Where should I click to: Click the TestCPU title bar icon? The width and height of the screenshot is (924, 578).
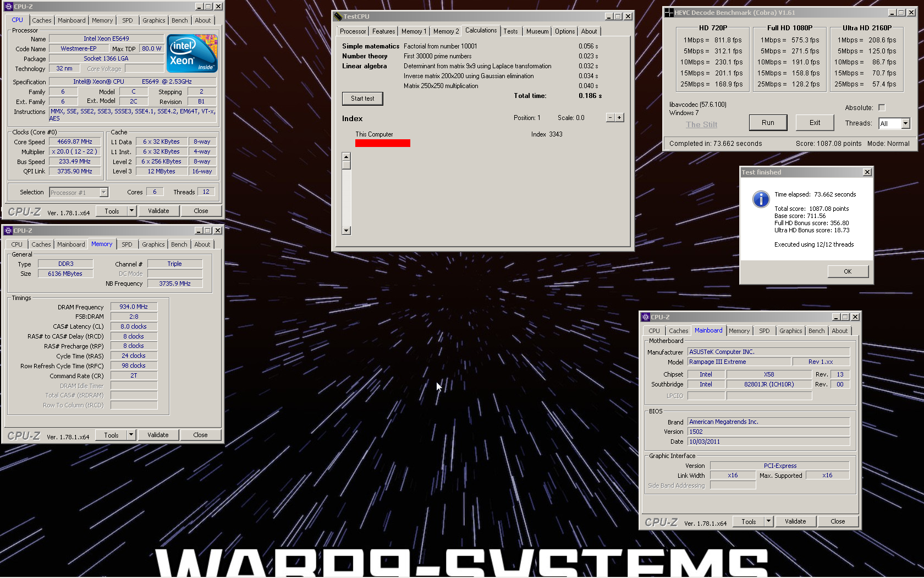point(338,17)
